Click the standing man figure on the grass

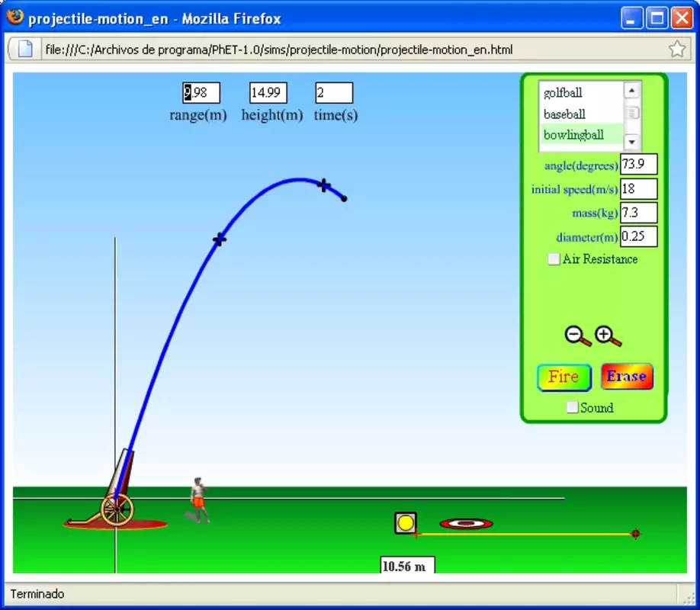click(x=198, y=499)
